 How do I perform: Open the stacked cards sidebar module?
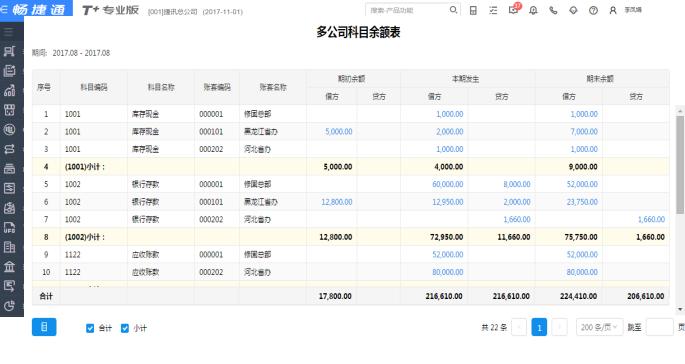[9, 169]
